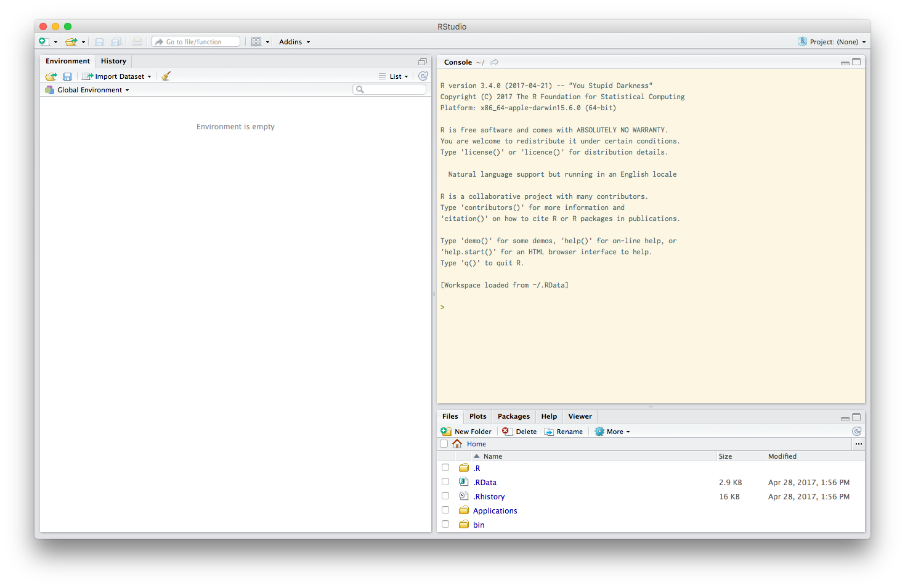Screen dimensions: 905x588
Task: Maximize the Environment pane
Action: tap(423, 62)
